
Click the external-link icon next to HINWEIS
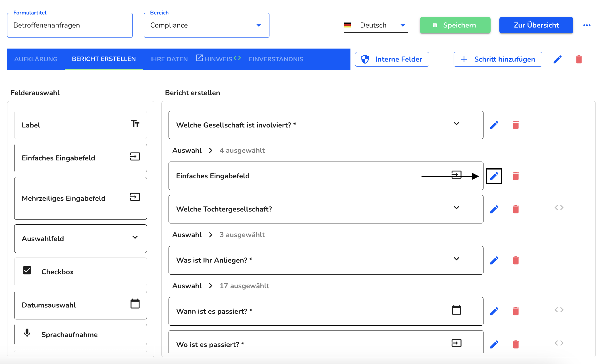click(200, 58)
